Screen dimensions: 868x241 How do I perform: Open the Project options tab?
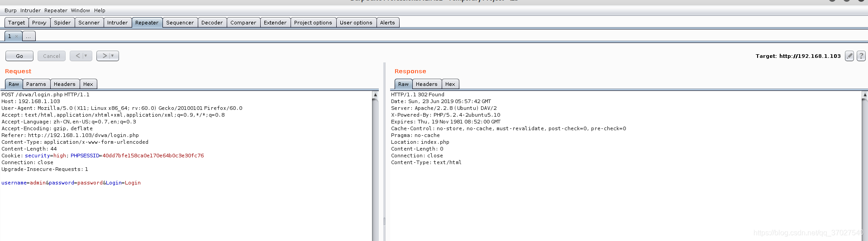pyautogui.click(x=313, y=23)
